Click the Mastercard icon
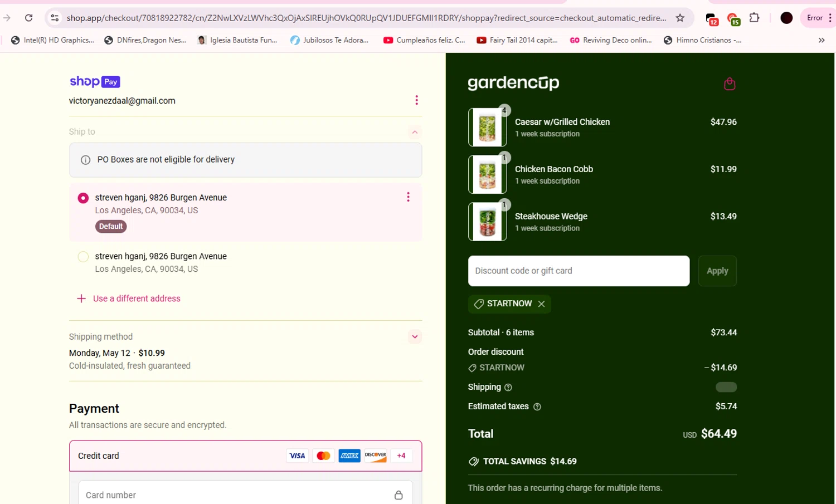836x504 pixels. 323,456
